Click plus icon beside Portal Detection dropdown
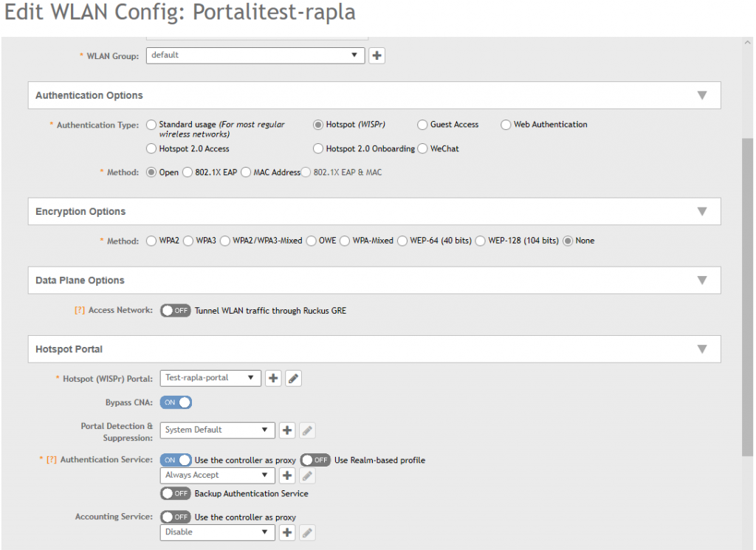The width and height of the screenshot is (756, 550). coord(287,430)
